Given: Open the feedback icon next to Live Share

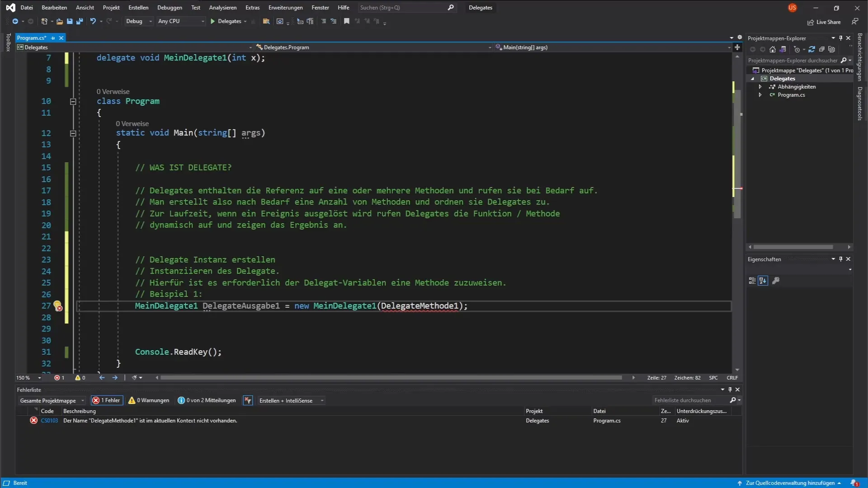Looking at the screenshot, I should point(855,21).
